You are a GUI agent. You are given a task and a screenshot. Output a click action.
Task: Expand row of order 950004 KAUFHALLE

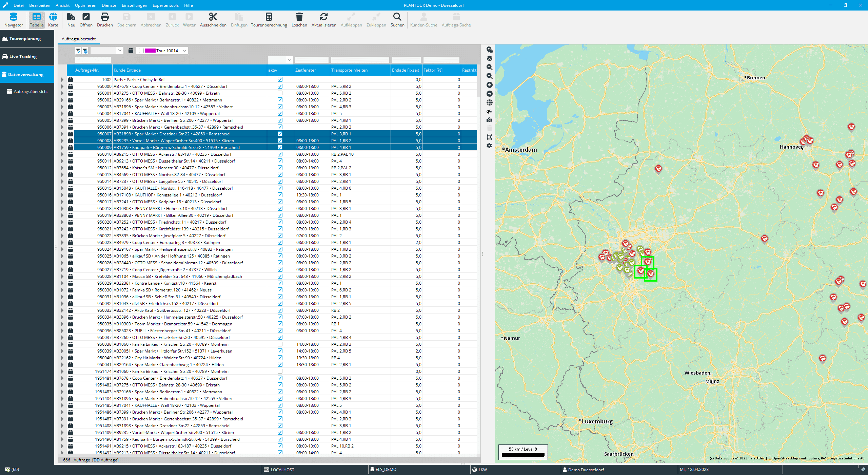[x=62, y=113]
